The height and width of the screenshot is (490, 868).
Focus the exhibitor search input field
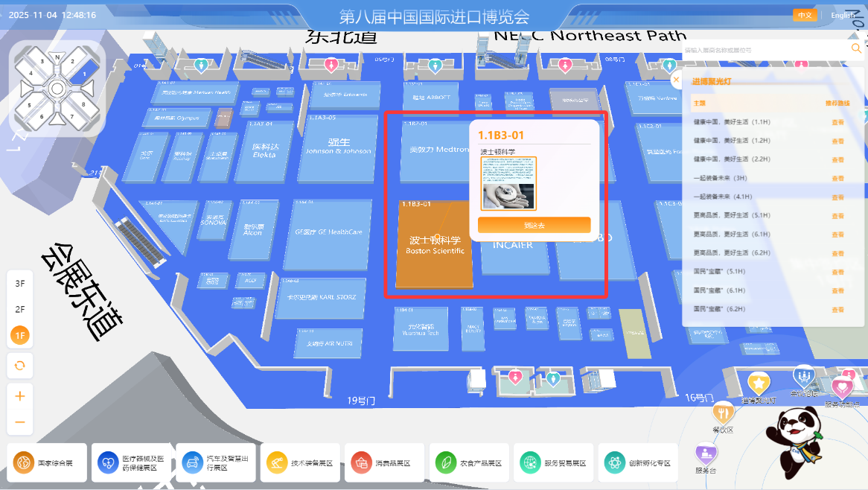[x=764, y=50]
